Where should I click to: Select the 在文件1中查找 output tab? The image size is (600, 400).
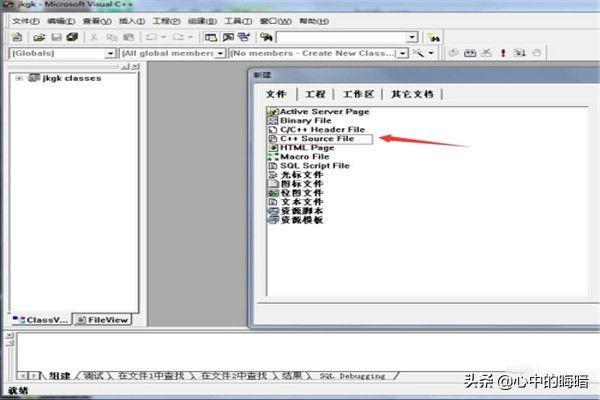click(x=151, y=376)
